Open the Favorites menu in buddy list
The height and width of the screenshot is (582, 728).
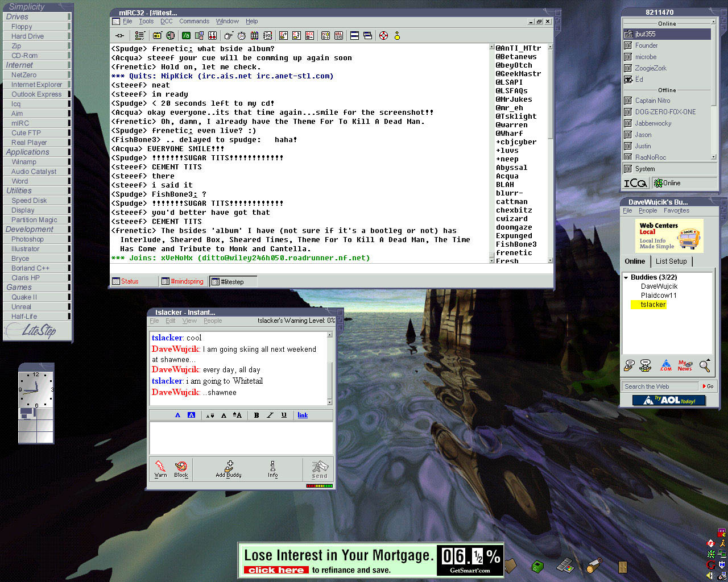click(676, 210)
